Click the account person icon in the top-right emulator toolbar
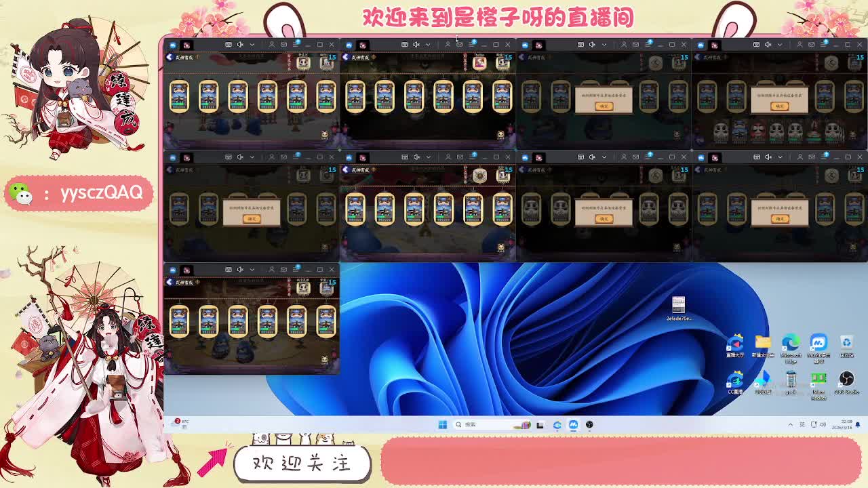Image resolution: width=868 pixels, height=488 pixels. [x=800, y=44]
